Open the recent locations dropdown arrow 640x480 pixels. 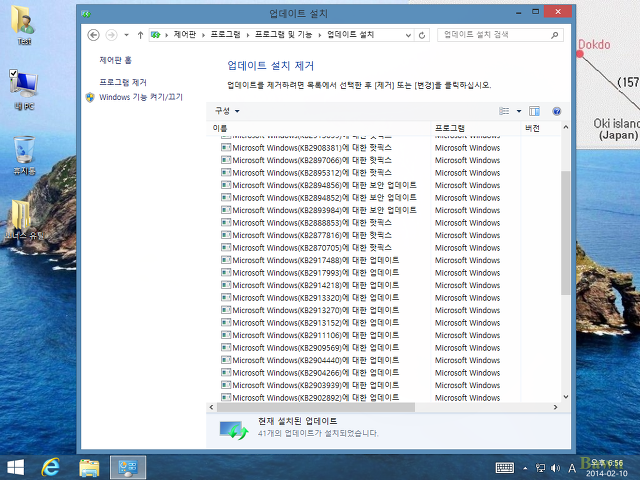point(127,35)
